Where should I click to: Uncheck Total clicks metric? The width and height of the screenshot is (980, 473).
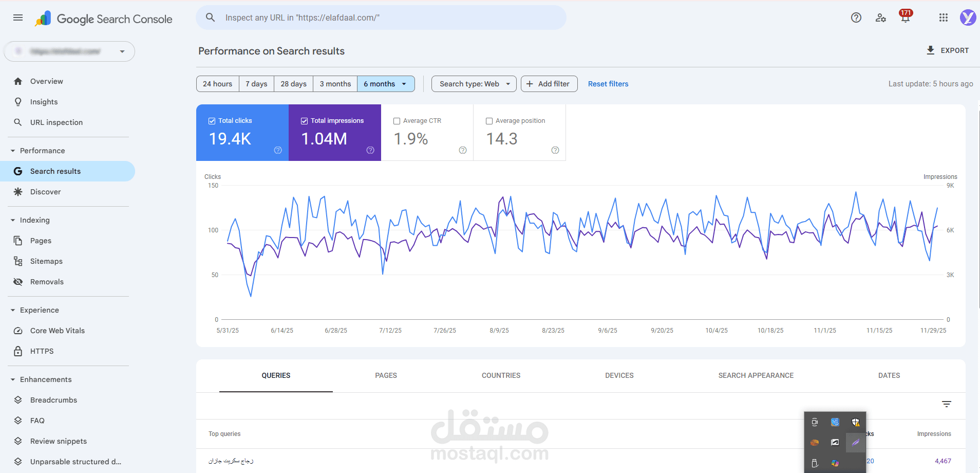coord(212,121)
